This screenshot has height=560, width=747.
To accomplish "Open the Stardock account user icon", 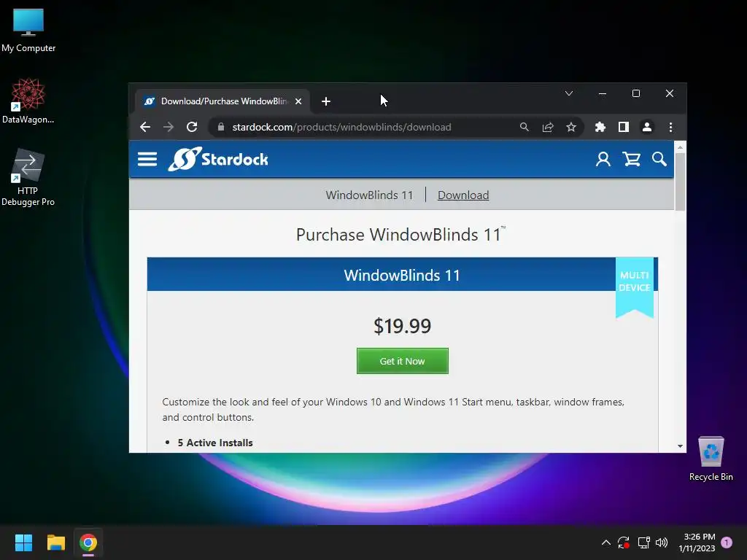I will coord(603,159).
